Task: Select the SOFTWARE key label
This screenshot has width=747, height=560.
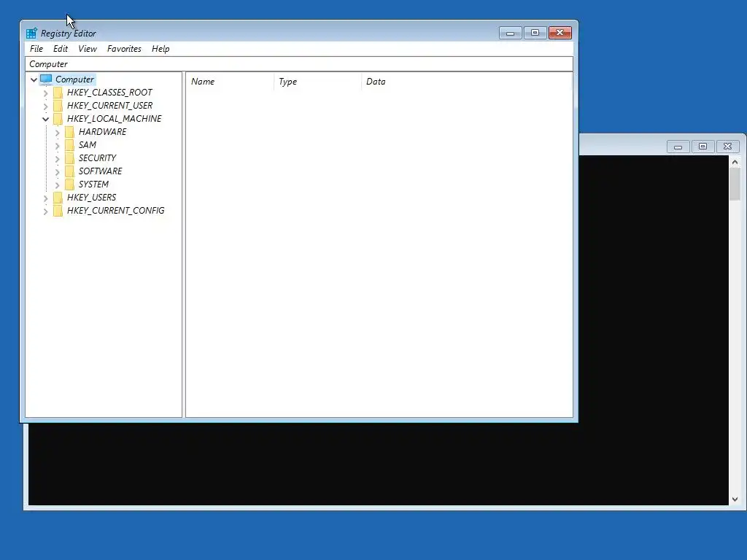Action: click(x=100, y=171)
